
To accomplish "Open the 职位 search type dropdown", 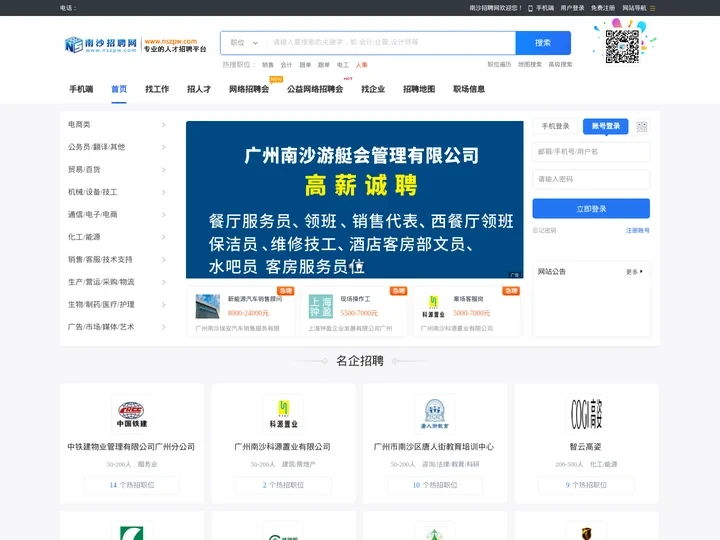I will point(244,43).
